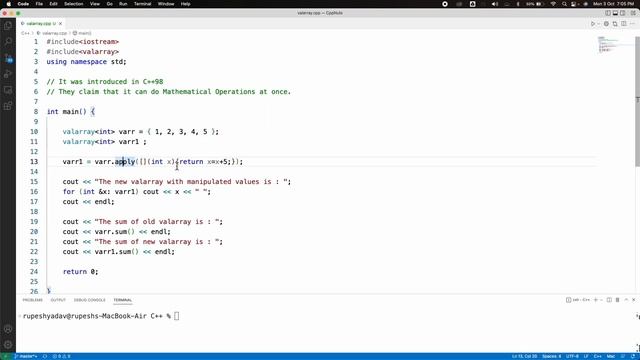Click main() symbol in breadcrumb

(x=84, y=33)
